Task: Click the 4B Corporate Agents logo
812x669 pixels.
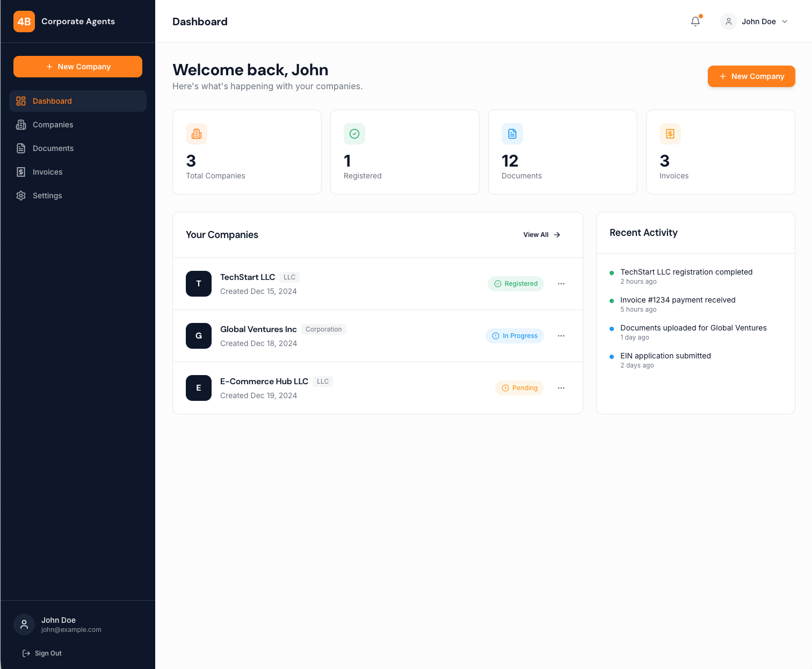Action: click(x=64, y=21)
